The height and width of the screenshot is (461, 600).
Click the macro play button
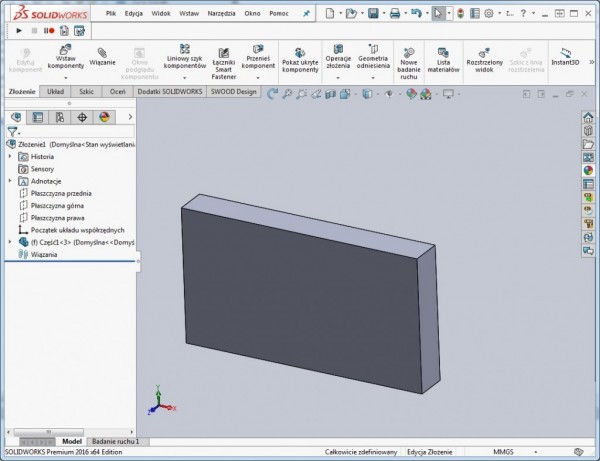[x=19, y=31]
